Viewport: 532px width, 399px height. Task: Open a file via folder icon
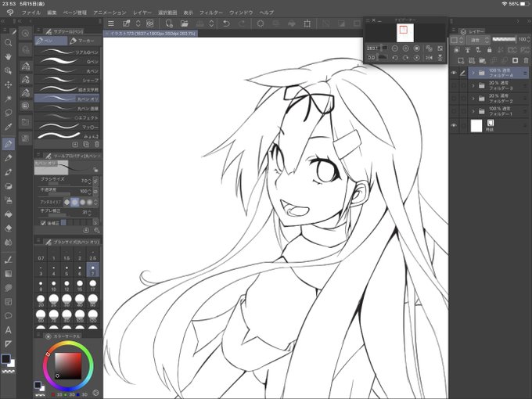pos(184,23)
